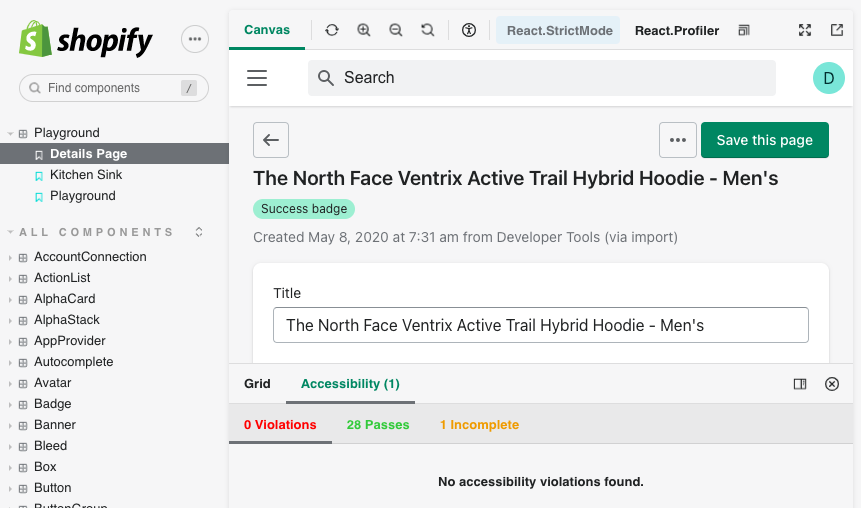Viewport: 861px width, 508px height.
Task: Open the hamburger navigation menu
Action: [257, 78]
